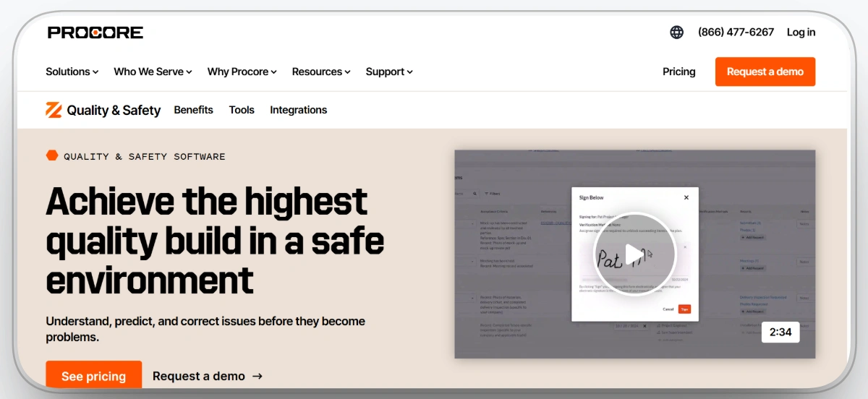
Task: Click the Procore logo
Action: (x=95, y=32)
